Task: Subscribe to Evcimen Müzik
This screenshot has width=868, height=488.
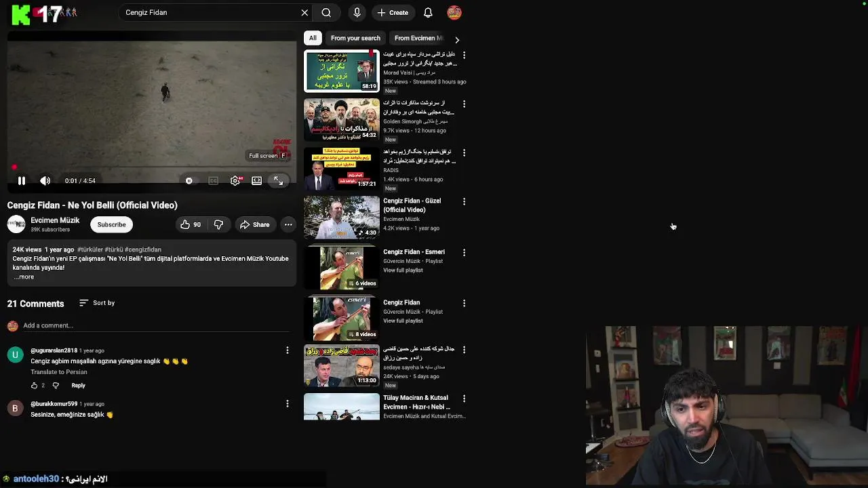Action: [111, 224]
